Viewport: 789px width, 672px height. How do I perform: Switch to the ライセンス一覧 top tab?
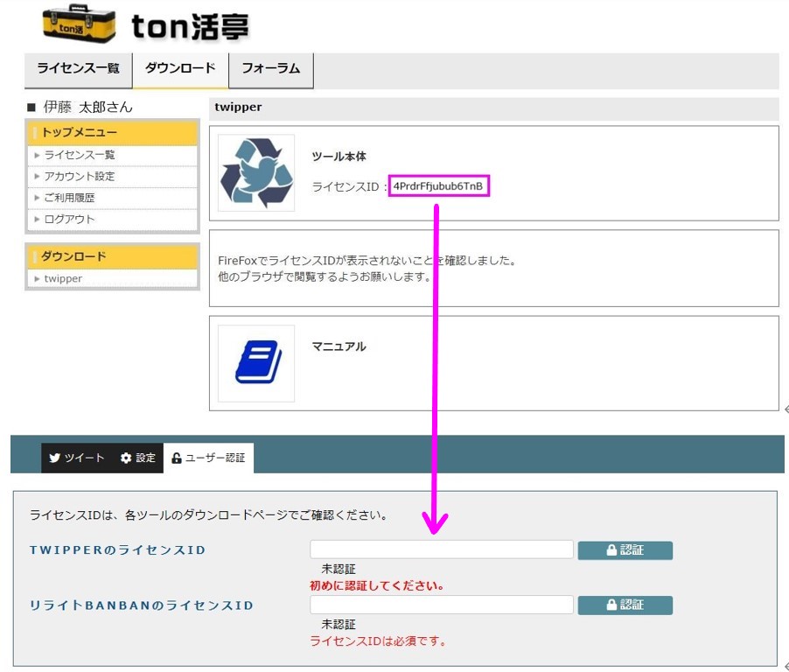tap(79, 69)
